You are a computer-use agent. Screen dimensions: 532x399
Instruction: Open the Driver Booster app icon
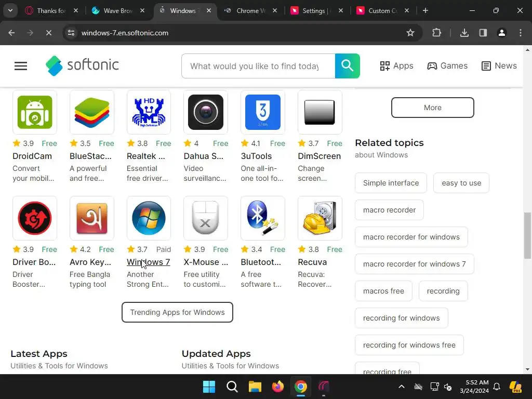[35, 218]
